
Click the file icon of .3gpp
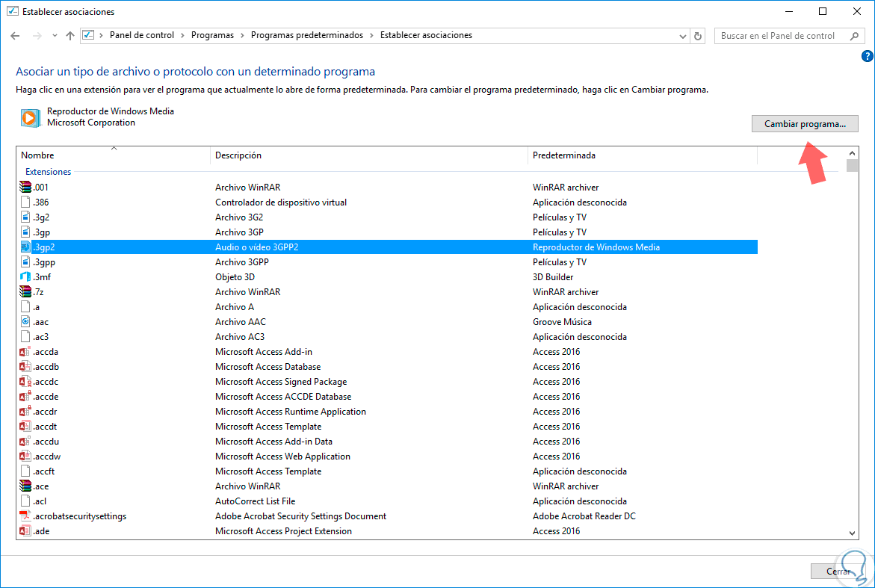coord(25,262)
